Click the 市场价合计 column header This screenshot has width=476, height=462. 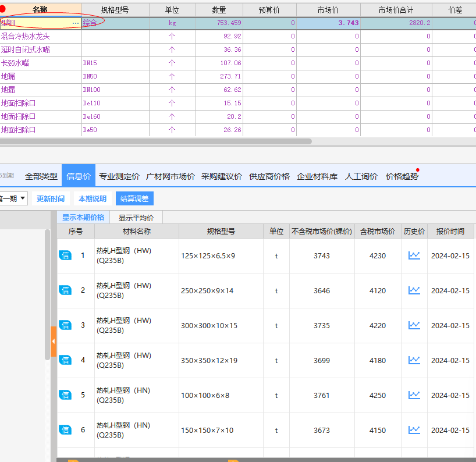396,10
